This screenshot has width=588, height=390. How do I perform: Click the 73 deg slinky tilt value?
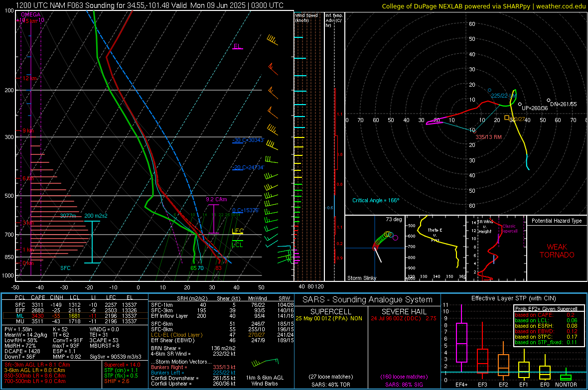tap(394, 219)
